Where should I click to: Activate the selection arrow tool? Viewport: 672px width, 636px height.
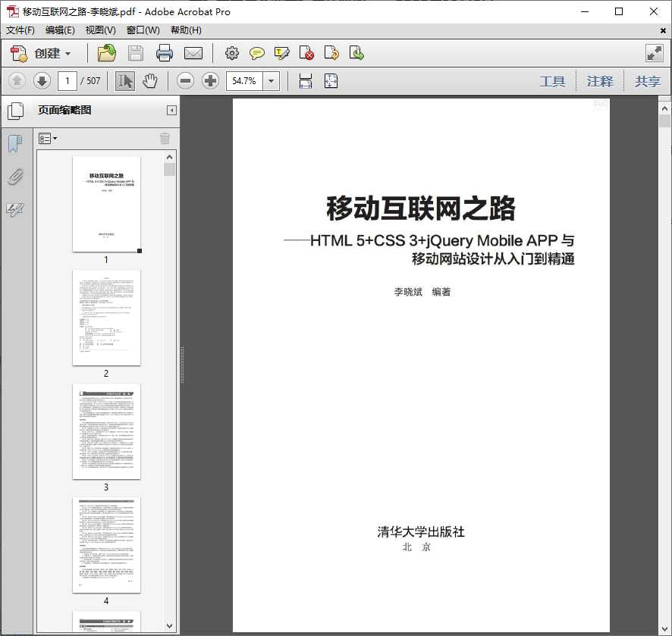[x=124, y=80]
